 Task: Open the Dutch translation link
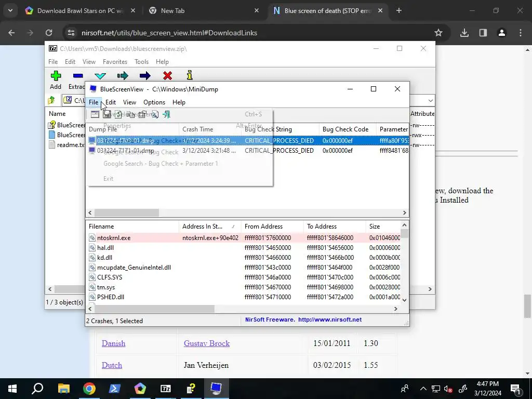pos(112,365)
